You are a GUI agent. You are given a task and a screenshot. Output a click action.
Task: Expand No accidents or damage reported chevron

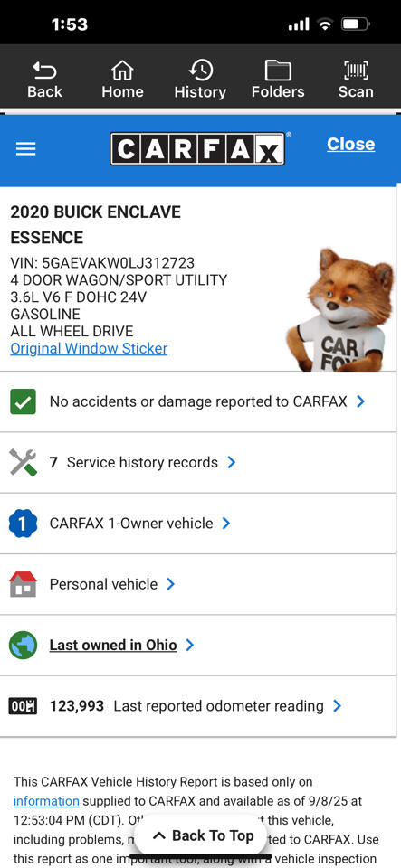[x=360, y=401]
